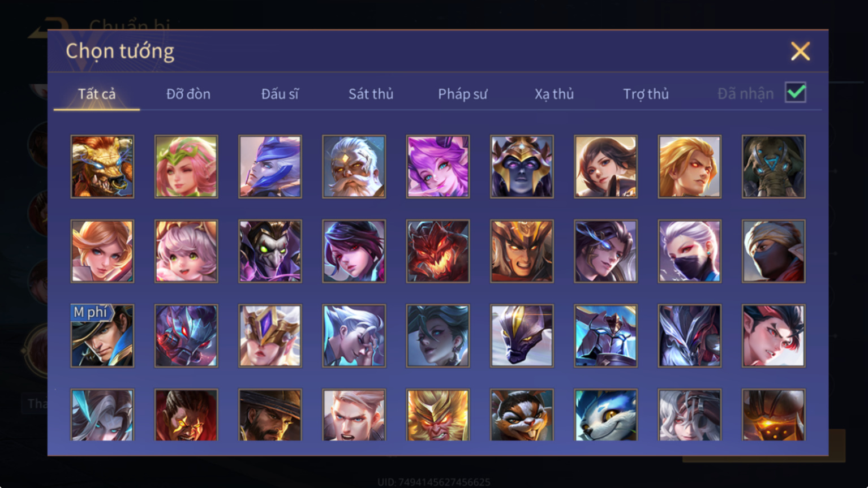Close the 'Chọn tướng' dialog

coord(800,51)
